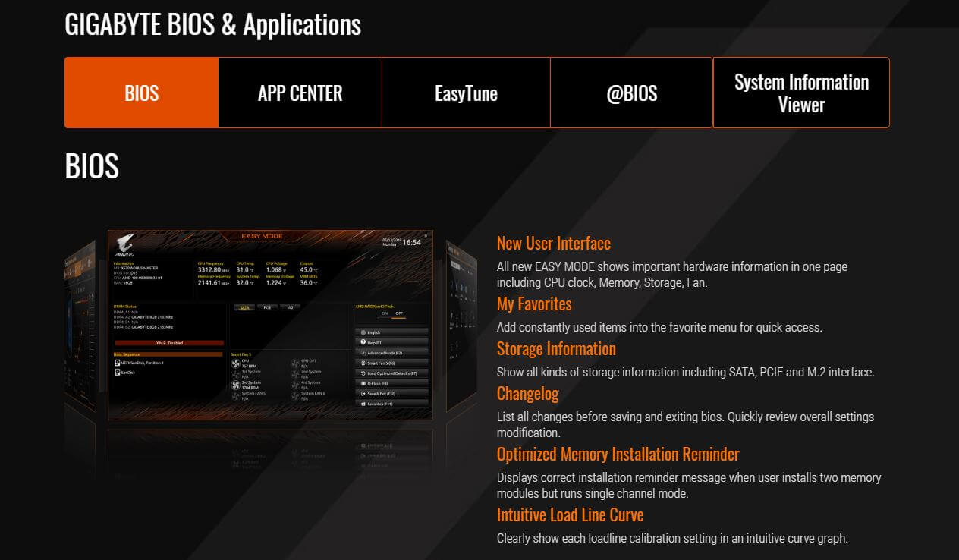Switch to the APP CENTER tab
This screenshot has width=959, height=560.
tap(300, 93)
